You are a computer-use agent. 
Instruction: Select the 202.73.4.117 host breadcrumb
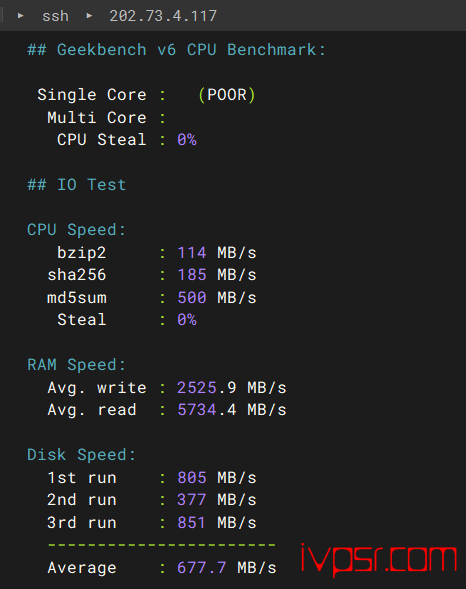pos(163,16)
